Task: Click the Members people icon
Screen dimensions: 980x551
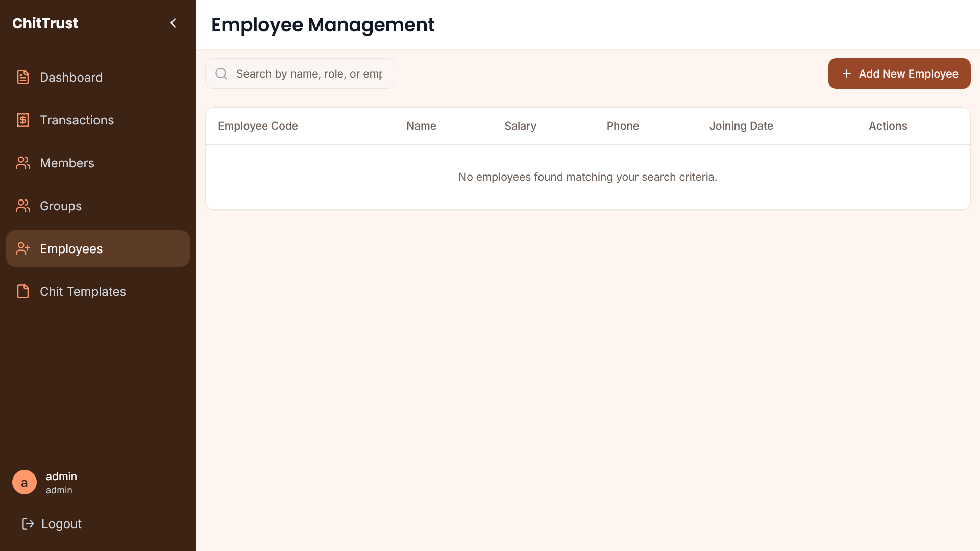Action: [x=23, y=163]
